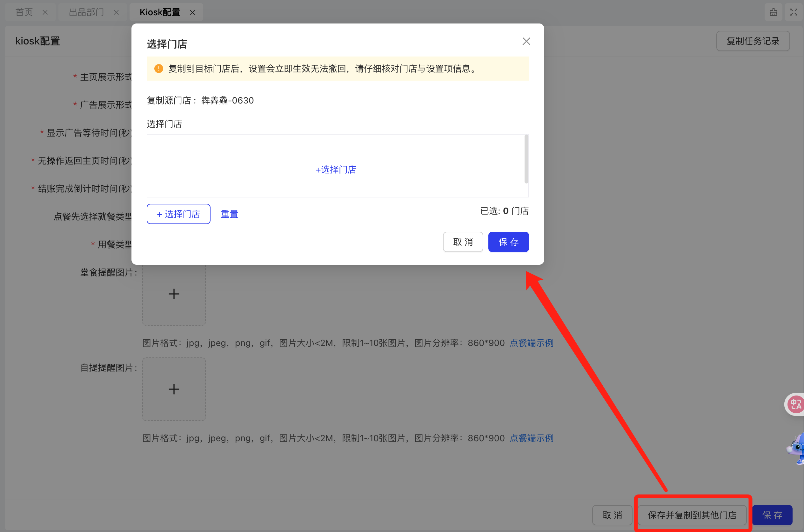804x532 pixels.
Task: Click the shop icon in top bar
Action: click(773, 12)
